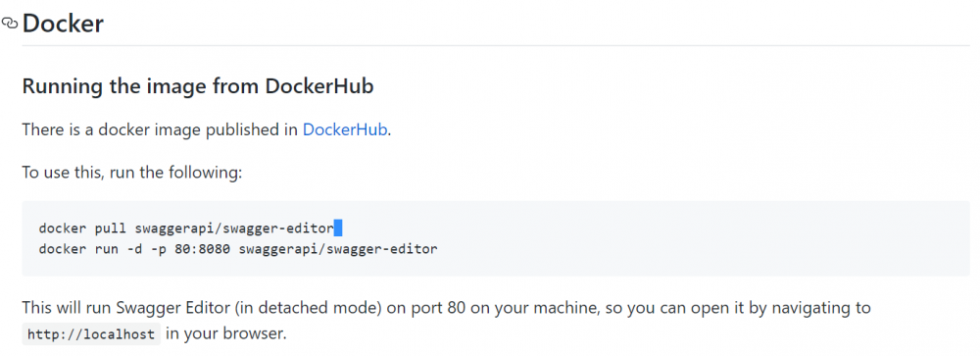Click the Docker section heading text
980x356 pixels.
pyautogui.click(x=63, y=24)
